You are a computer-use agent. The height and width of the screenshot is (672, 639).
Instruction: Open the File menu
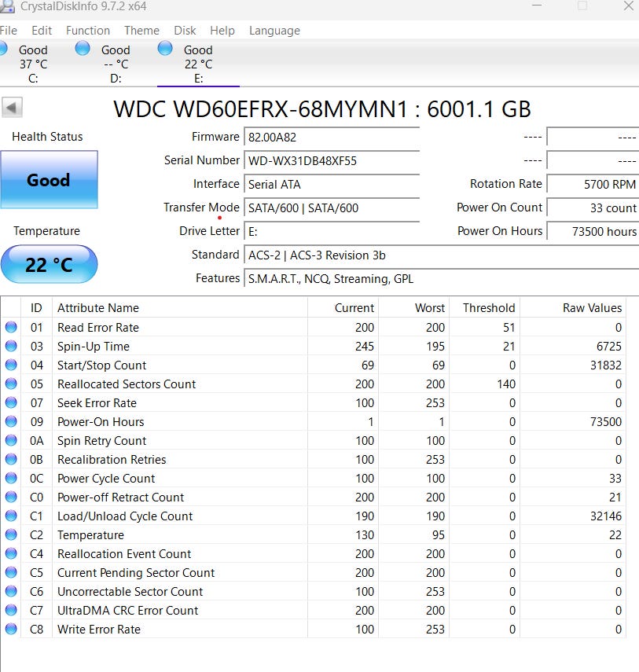click(x=9, y=31)
